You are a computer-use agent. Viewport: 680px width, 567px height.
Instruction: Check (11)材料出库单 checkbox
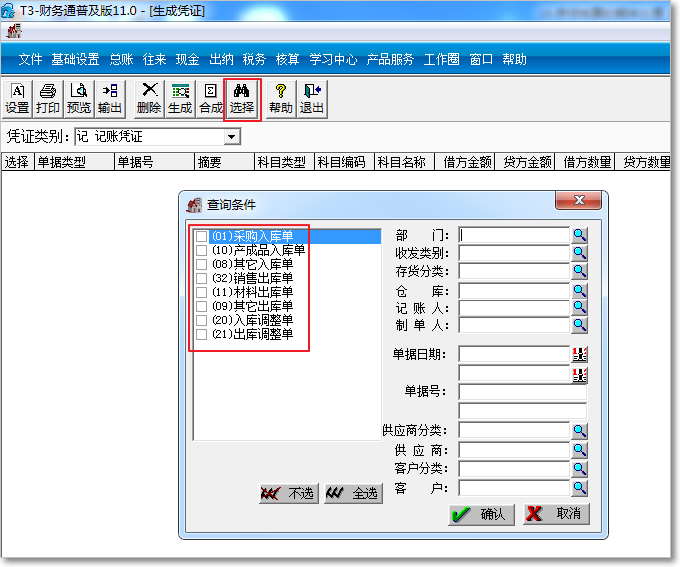(x=201, y=292)
